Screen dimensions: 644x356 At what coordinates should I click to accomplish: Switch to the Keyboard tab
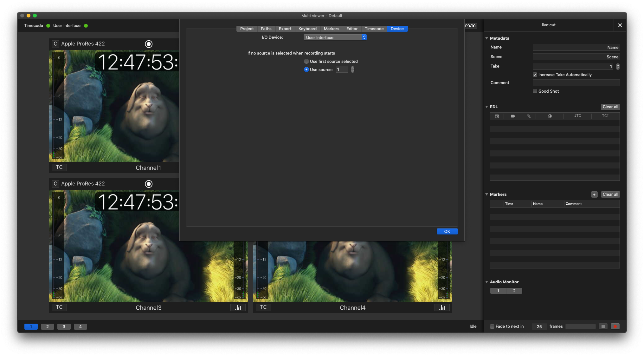point(307,29)
